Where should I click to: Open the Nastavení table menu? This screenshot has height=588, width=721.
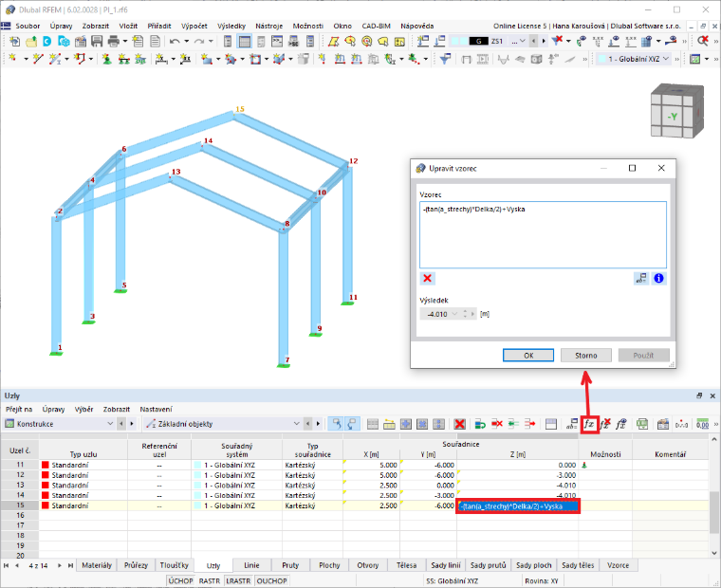click(x=156, y=409)
